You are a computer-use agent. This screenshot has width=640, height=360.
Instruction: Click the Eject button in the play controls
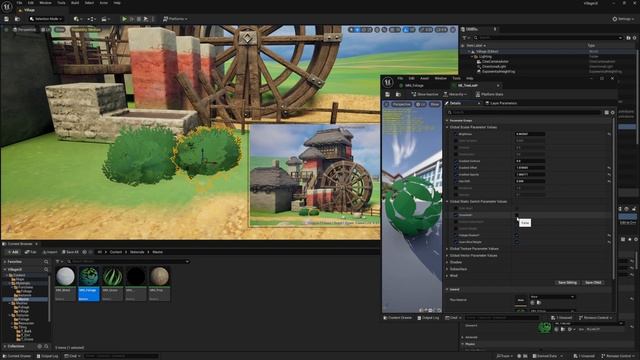(146, 19)
